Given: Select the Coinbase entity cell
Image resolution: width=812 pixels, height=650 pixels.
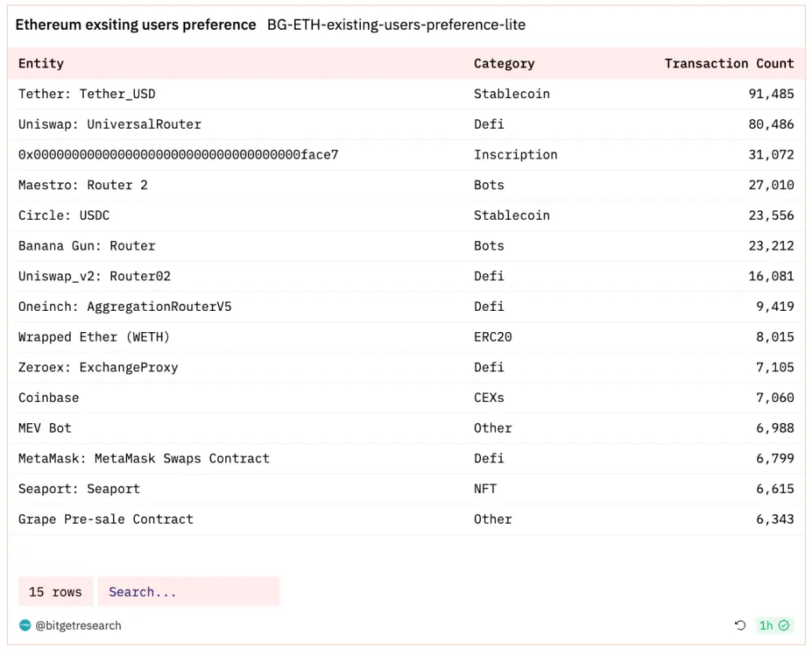Looking at the screenshot, I should coord(49,398).
